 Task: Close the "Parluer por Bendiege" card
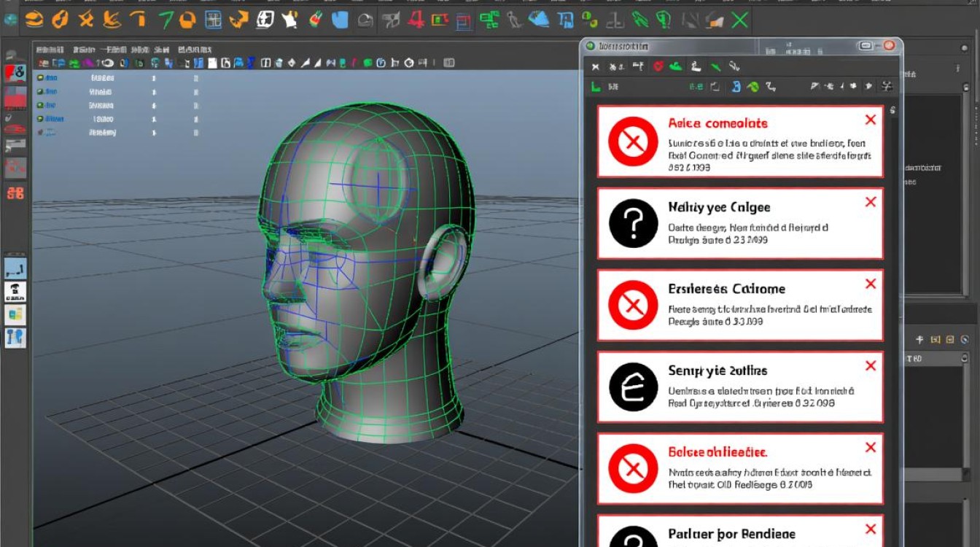(870, 529)
